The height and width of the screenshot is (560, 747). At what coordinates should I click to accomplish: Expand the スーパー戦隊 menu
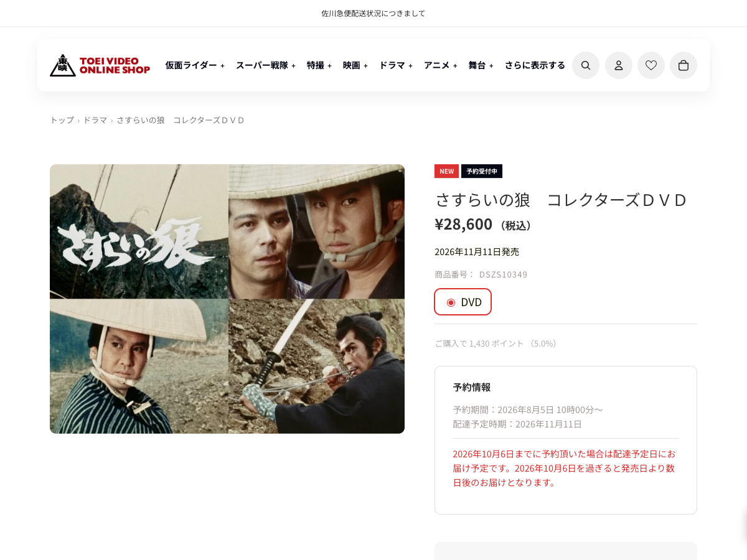click(266, 65)
